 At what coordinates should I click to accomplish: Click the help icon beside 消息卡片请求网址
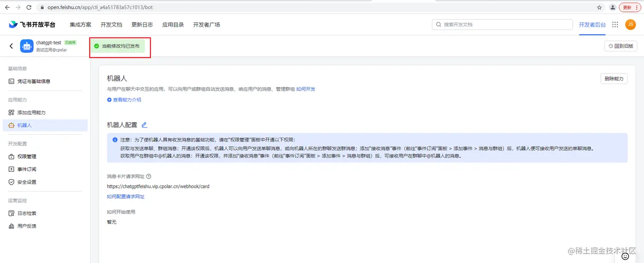[x=148, y=176]
